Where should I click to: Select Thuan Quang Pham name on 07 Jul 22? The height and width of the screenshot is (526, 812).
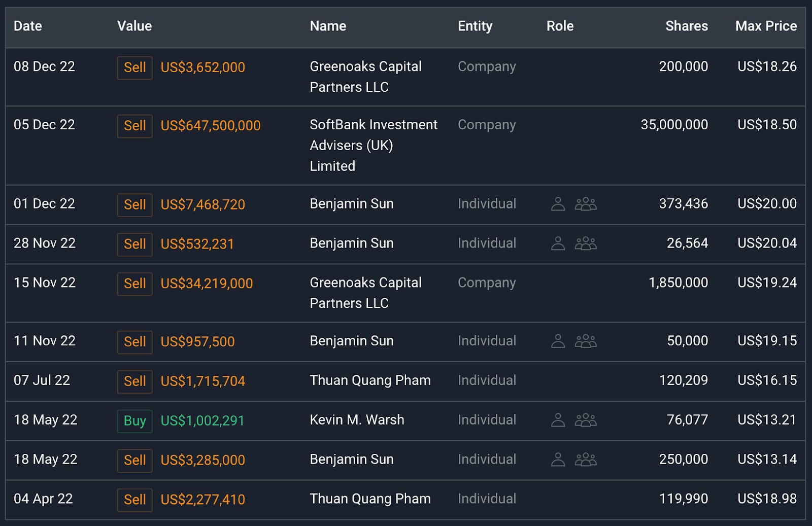tap(370, 380)
